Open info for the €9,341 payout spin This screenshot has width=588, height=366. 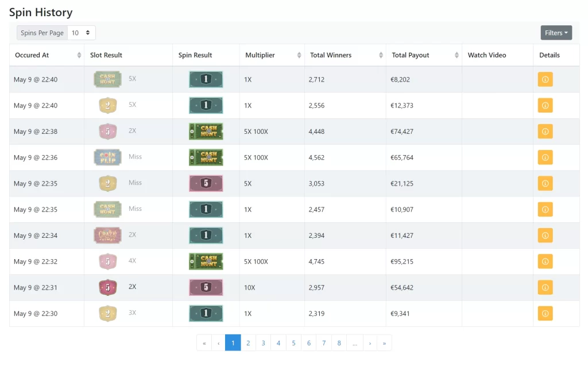(545, 313)
